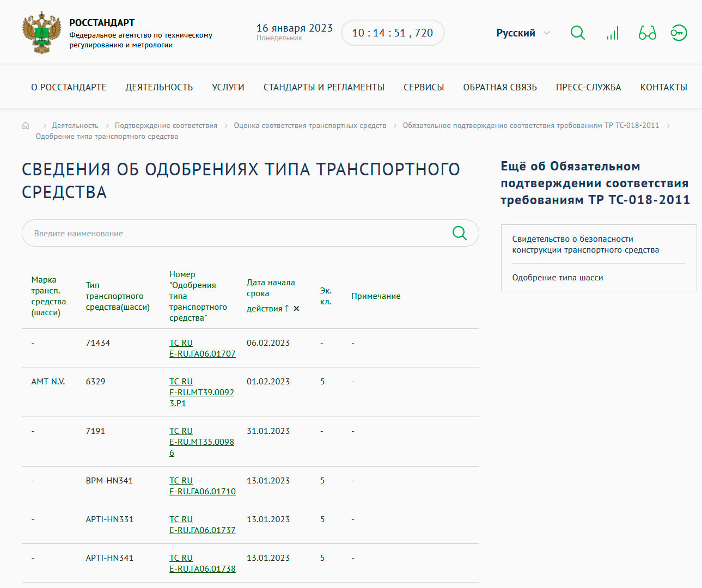Open Свидетельство о безопасности конструкции link
Viewport: 702px width, 588px height.
[585, 244]
